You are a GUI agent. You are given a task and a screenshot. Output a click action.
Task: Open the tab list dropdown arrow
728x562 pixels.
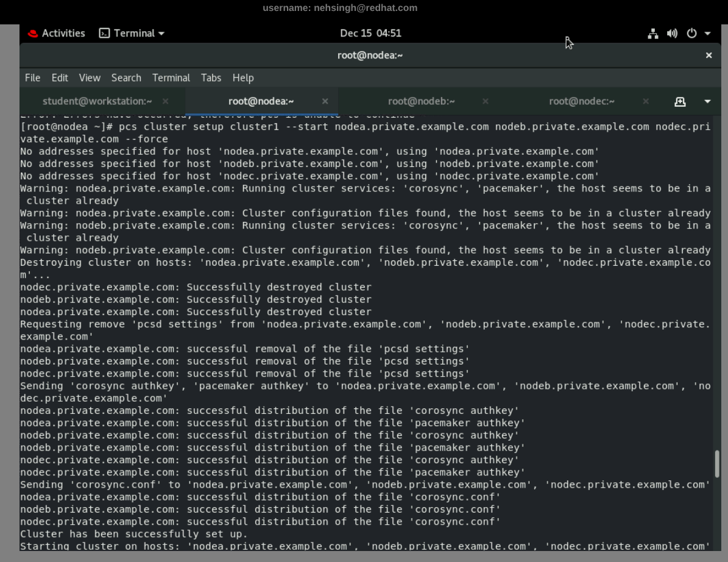(707, 101)
